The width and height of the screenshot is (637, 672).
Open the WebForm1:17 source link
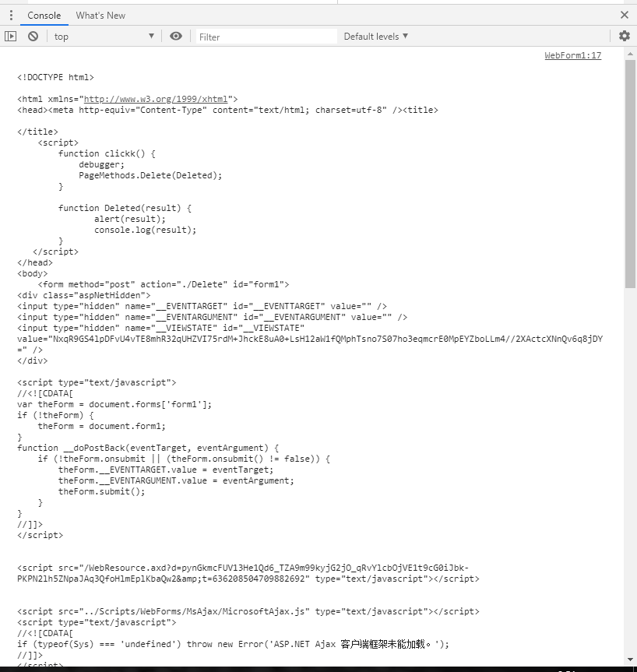click(572, 55)
